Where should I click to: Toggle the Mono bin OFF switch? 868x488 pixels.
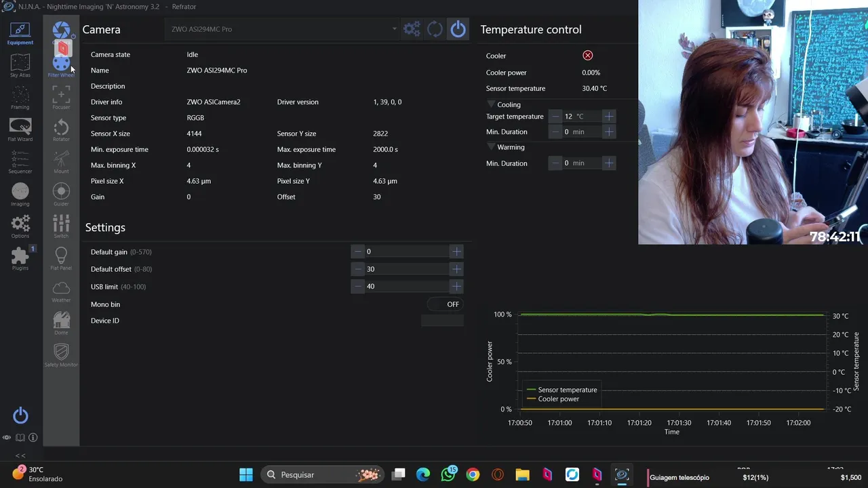coord(446,304)
